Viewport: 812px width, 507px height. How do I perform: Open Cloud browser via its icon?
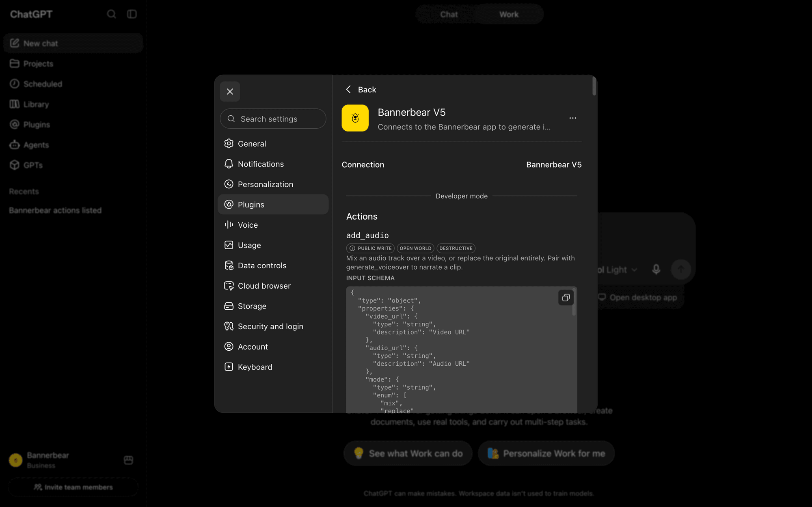click(229, 286)
